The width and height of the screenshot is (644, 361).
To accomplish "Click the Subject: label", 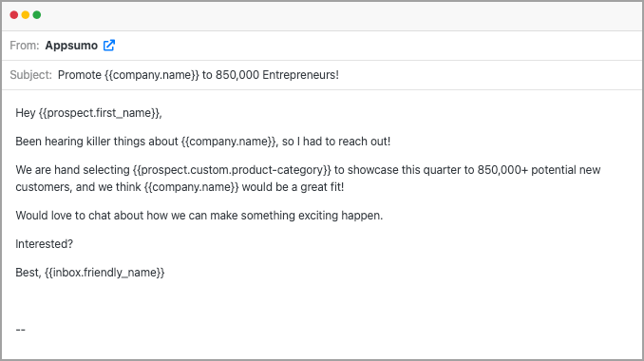I will click(30, 75).
